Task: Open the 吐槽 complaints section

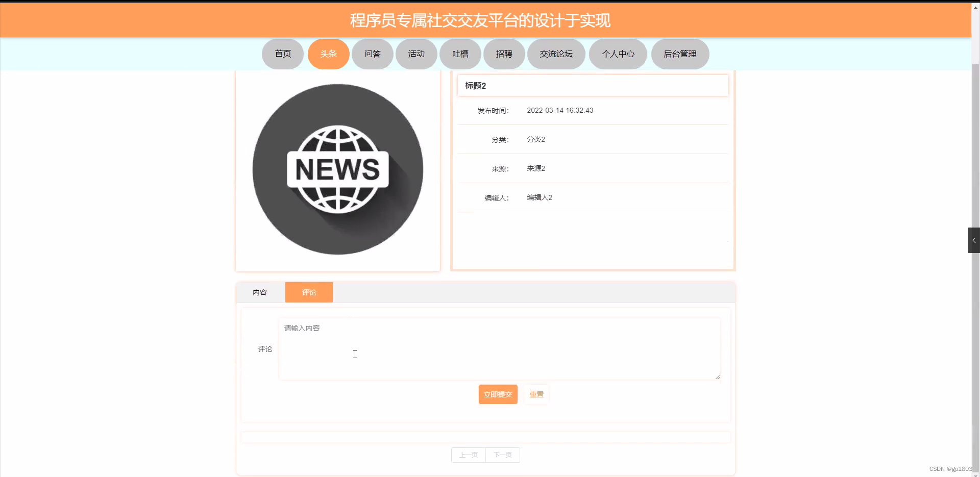Action: click(x=460, y=54)
